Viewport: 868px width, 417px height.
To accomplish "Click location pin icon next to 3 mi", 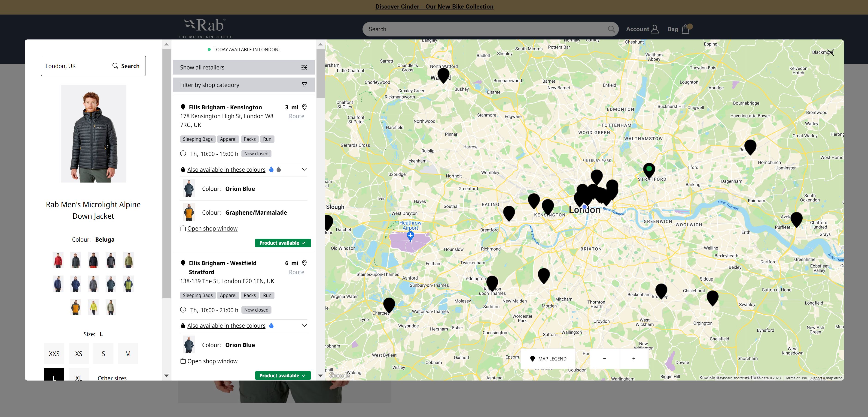I will (304, 107).
